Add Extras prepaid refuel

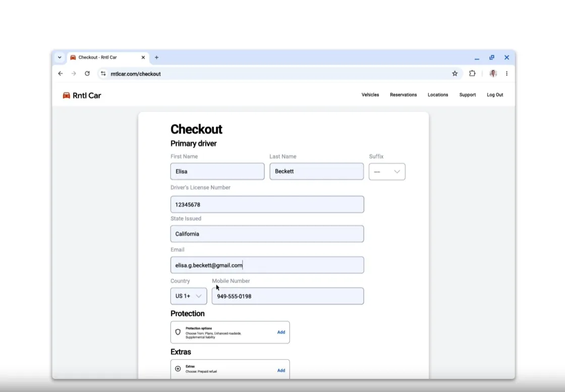pos(281,370)
